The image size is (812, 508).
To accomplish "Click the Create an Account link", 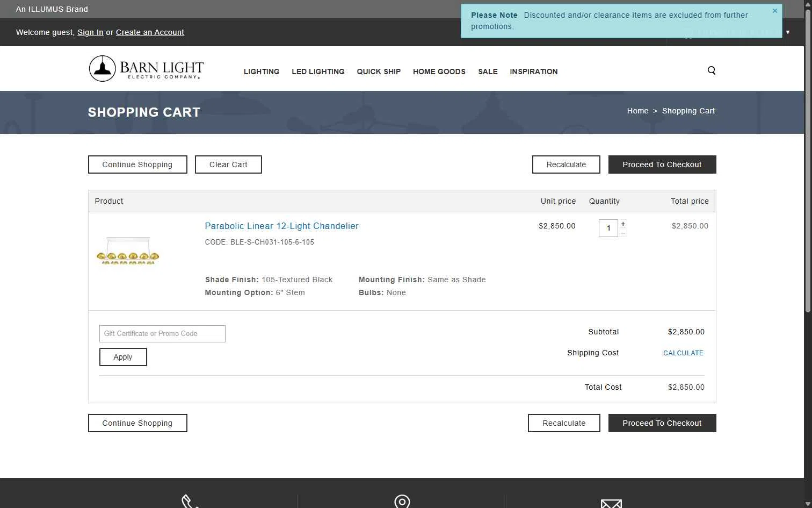I will click(150, 32).
